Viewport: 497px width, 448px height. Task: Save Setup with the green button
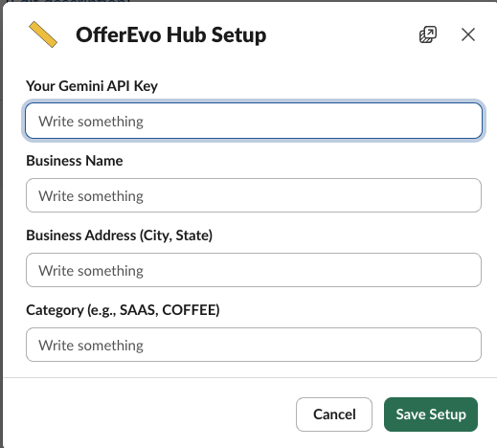pyautogui.click(x=431, y=414)
